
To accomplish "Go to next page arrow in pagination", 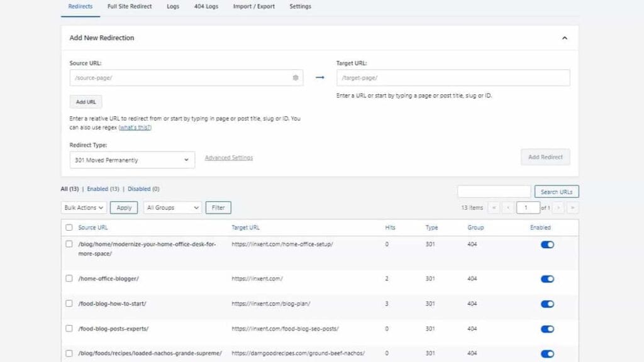I will (x=559, y=207).
